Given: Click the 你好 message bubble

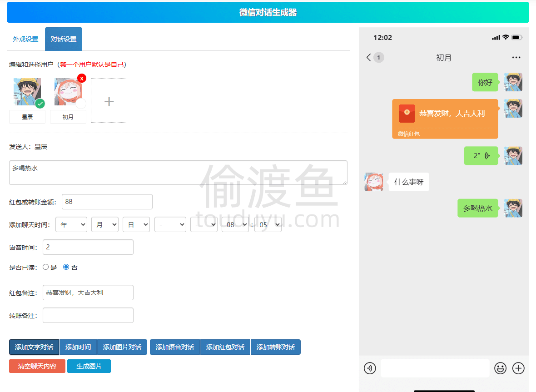Looking at the screenshot, I should pyautogui.click(x=485, y=82).
